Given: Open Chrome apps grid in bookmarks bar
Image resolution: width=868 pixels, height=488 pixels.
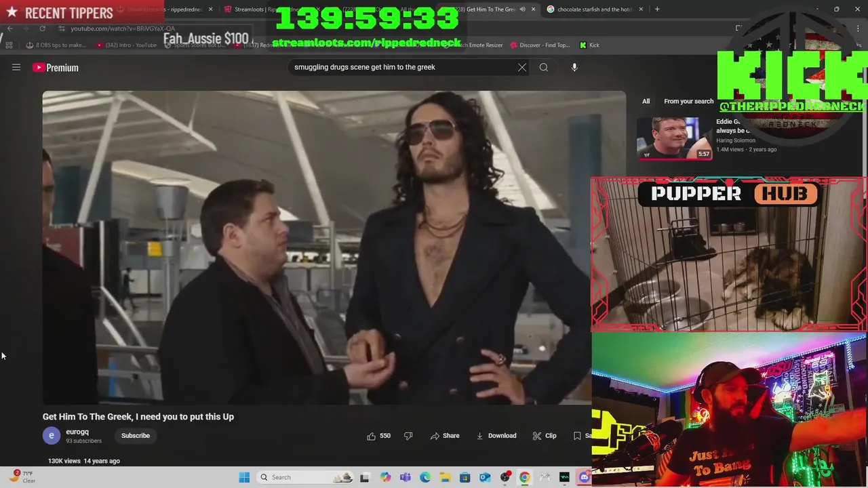Looking at the screenshot, I should click(x=9, y=45).
